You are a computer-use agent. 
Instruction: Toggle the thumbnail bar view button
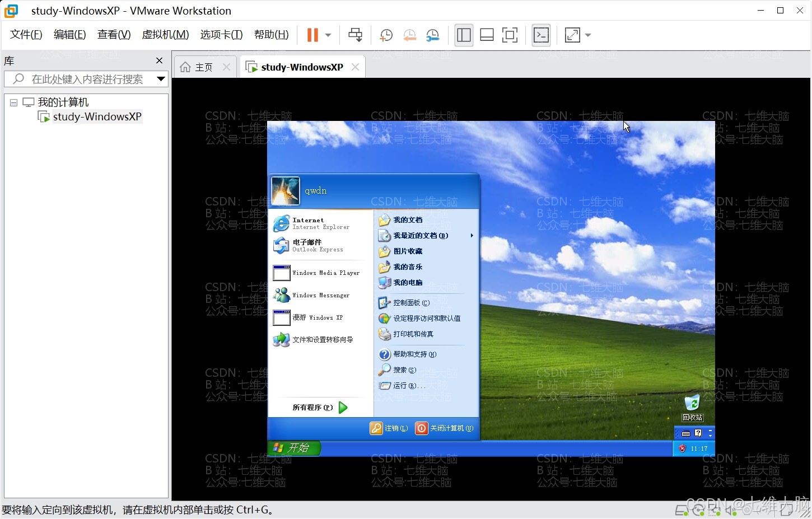[x=487, y=35]
